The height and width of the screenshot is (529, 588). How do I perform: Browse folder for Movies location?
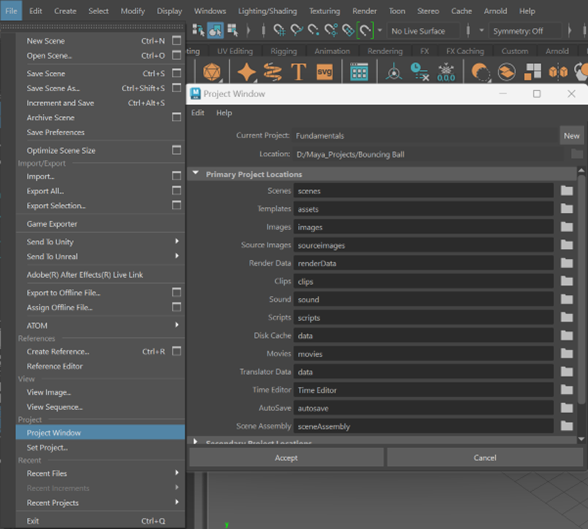567,354
